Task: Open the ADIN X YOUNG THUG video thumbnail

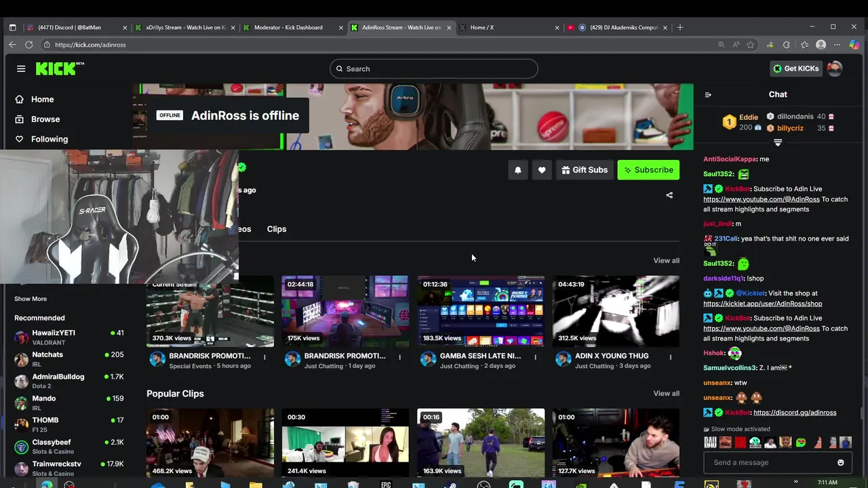Action: (x=616, y=311)
